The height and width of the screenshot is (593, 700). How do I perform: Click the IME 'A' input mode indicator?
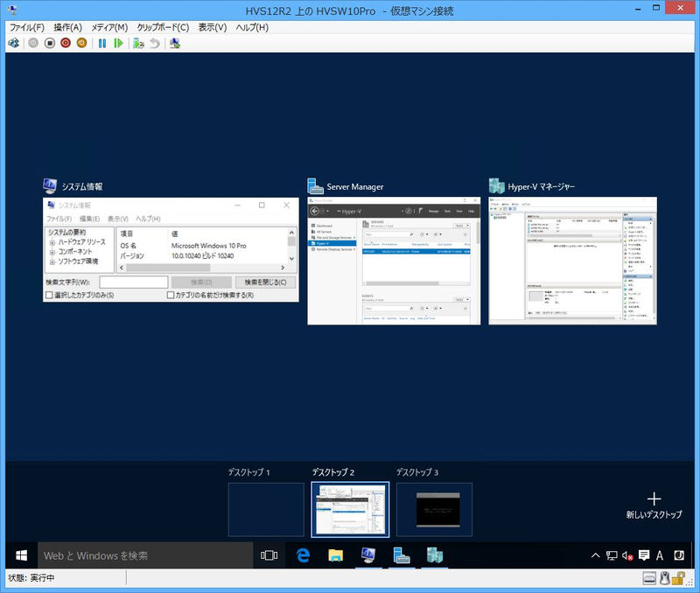click(x=660, y=556)
